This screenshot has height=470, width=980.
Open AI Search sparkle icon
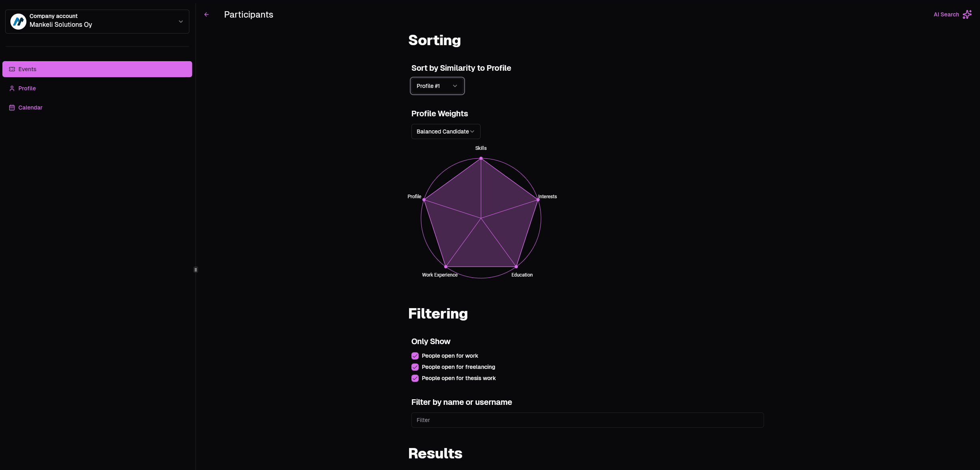click(967, 14)
